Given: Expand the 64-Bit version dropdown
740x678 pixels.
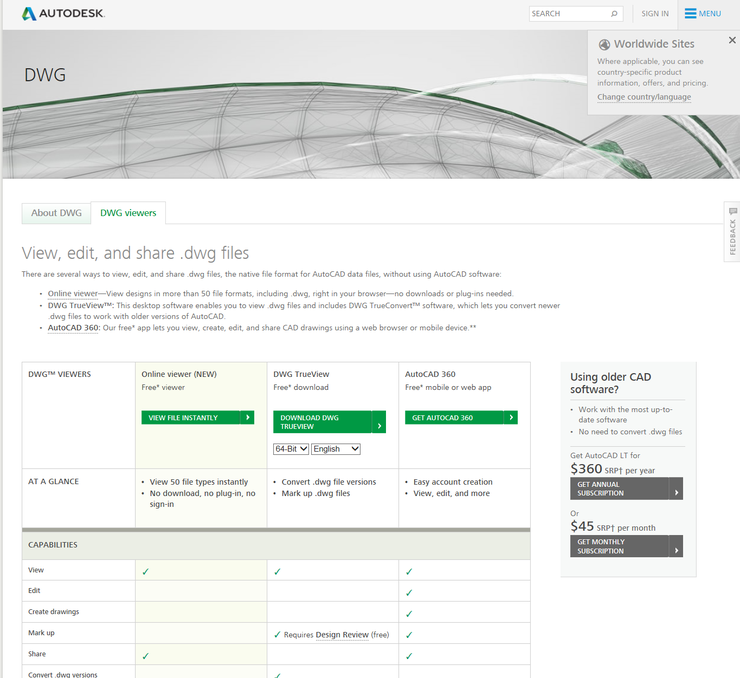Looking at the screenshot, I should click(x=291, y=449).
